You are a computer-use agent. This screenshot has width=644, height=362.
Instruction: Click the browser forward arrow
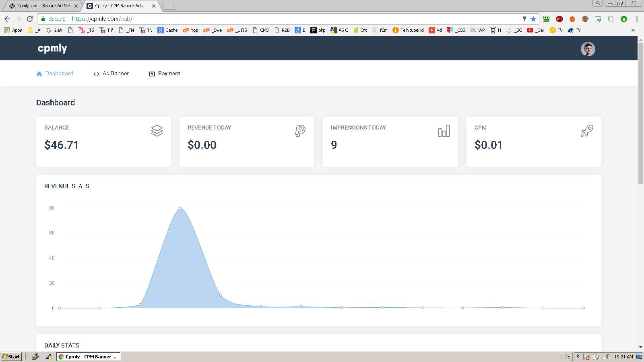[19, 19]
